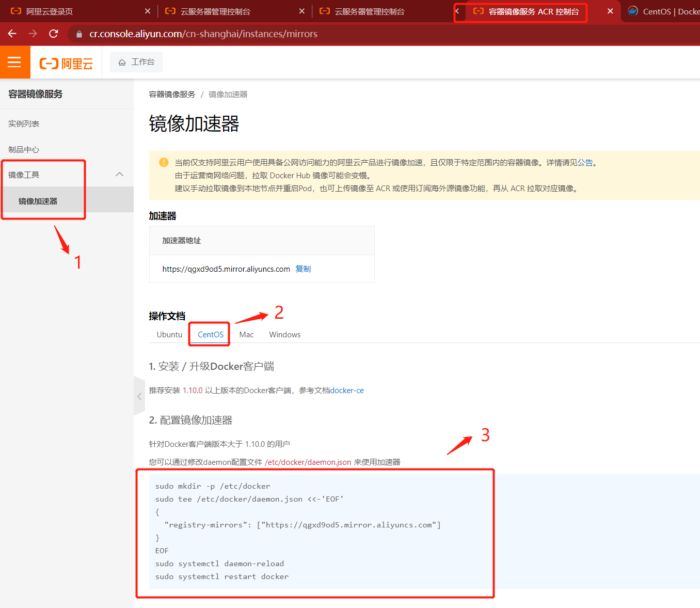Go back with browser back arrow
The height and width of the screenshot is (608, 700).
tap(12, 34)
